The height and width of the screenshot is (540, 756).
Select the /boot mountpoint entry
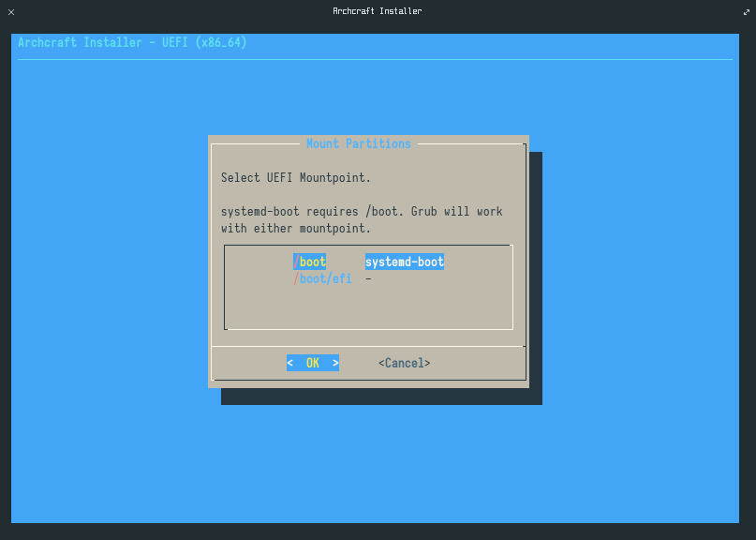click(309, 262)
